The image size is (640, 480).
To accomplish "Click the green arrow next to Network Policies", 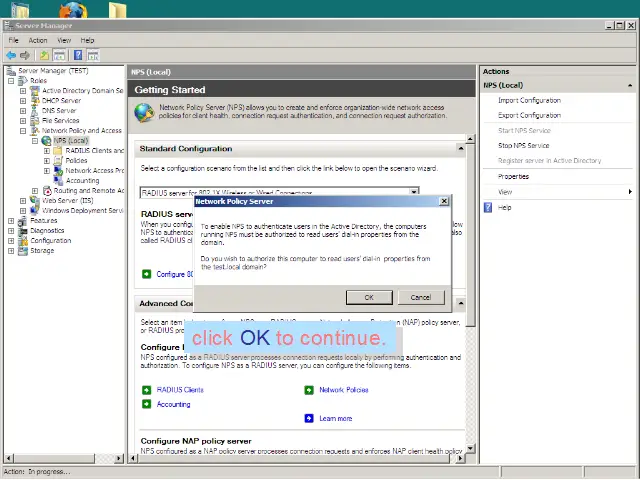I will 309,390.
